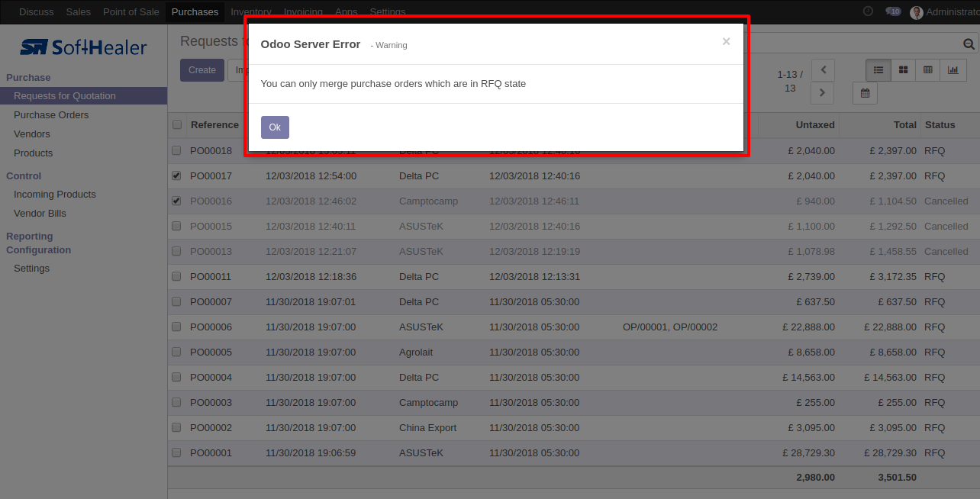Select checkbox for PO00004
Viewport: 980px width, 499px height.
(x=176, y=377)
